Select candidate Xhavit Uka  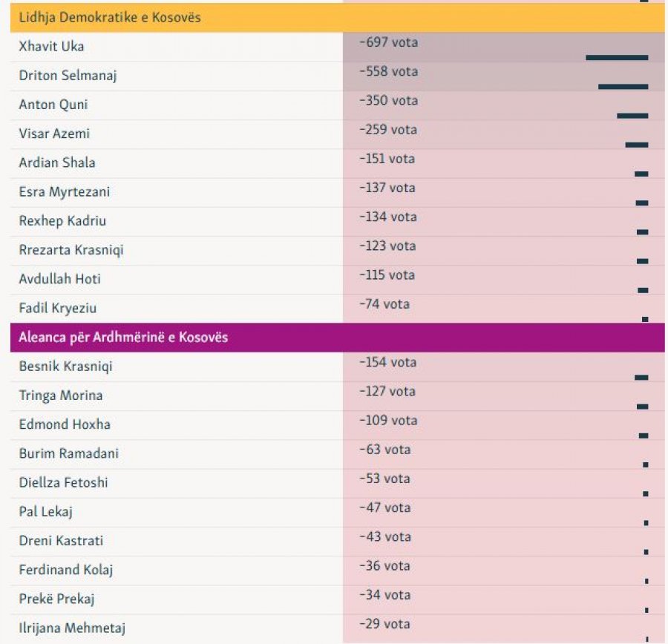(x=51, y=47)
